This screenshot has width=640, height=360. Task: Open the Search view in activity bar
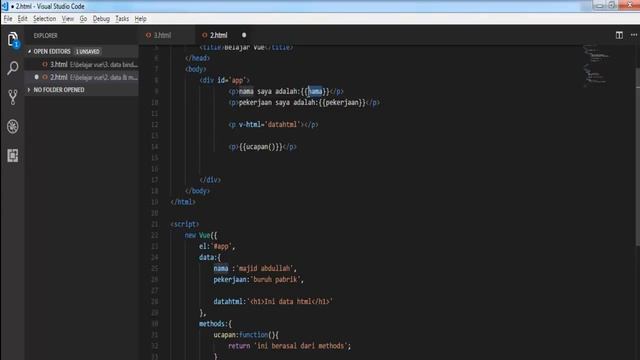pyautogui.click(x=13, y=68)
